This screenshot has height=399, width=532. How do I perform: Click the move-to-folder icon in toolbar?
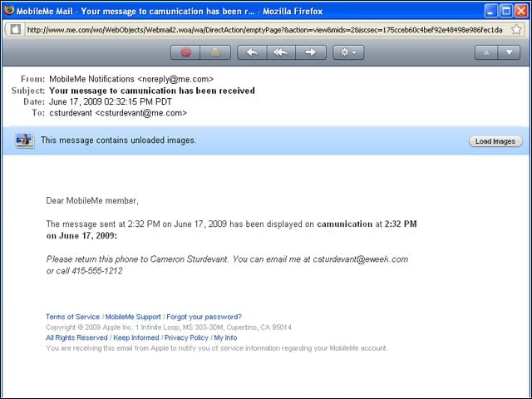pyautogui.click(x=215, y=52)
